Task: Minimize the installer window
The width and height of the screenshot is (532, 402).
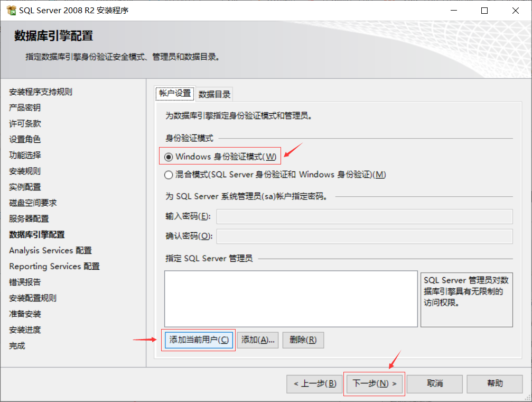Action: (454, 11)
